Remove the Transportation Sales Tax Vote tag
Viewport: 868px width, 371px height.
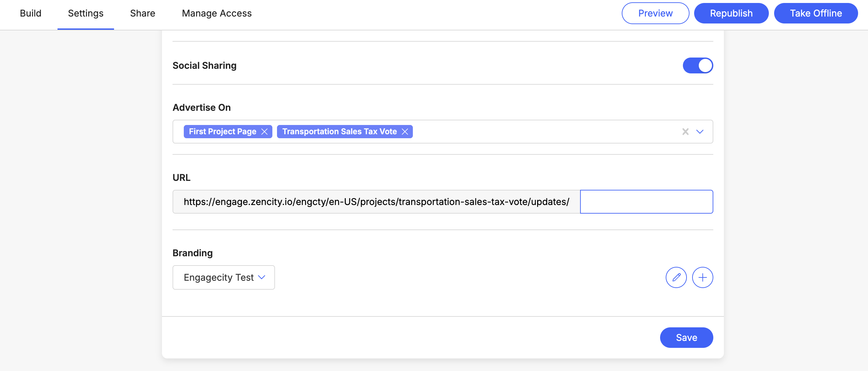[x=405, y=131]
